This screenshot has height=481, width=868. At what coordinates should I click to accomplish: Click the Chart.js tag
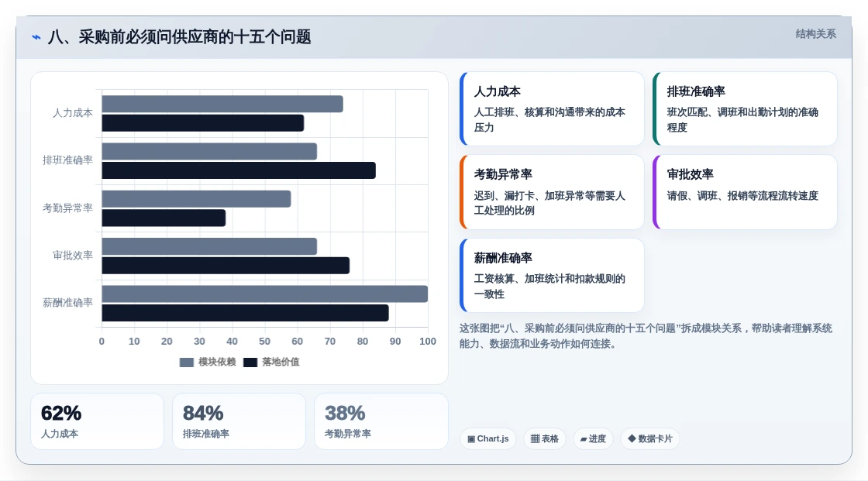(x=488, y=439)
